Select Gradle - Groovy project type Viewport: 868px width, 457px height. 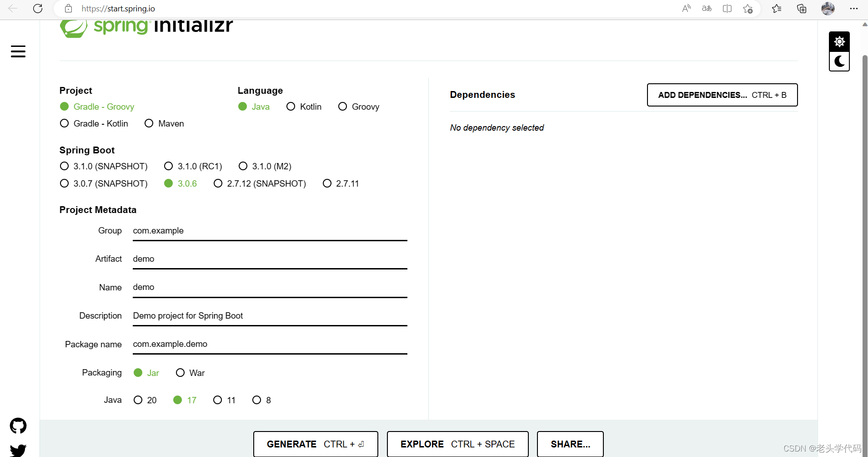pos(97,107)
